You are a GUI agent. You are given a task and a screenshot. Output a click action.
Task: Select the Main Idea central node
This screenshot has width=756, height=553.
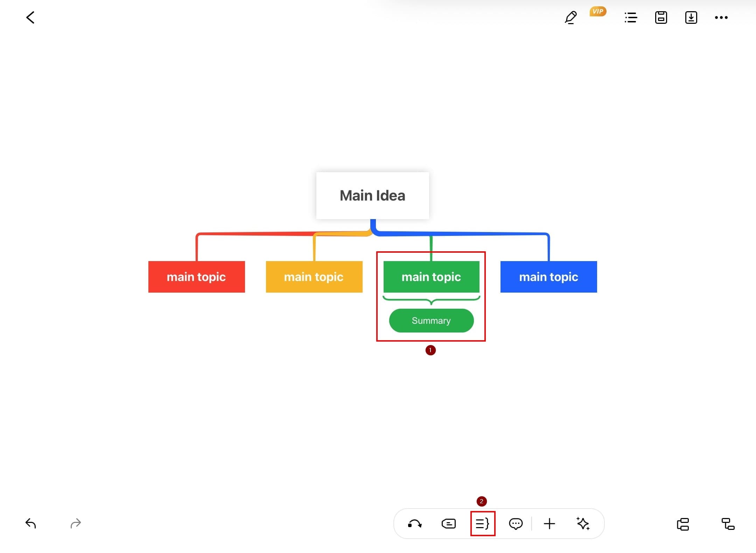pos(372,195)
